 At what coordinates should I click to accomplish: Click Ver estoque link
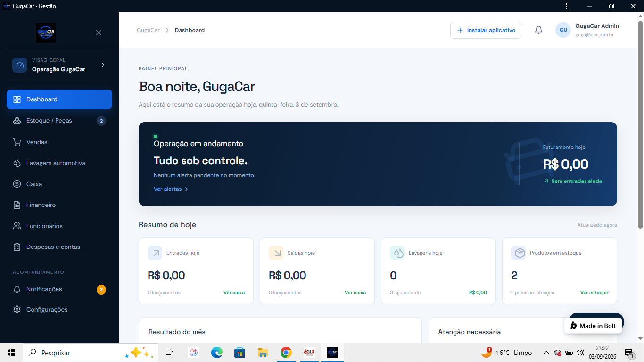click(594, 293)
